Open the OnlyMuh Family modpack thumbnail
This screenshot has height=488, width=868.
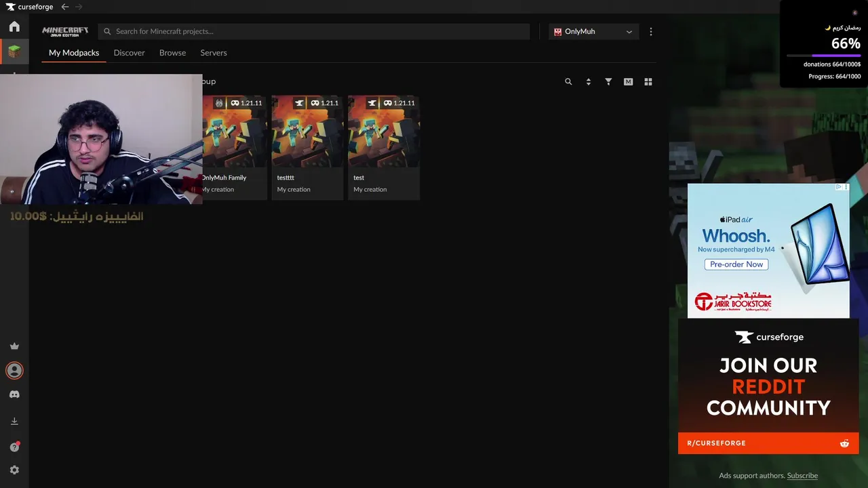click(x=235, y=131)
